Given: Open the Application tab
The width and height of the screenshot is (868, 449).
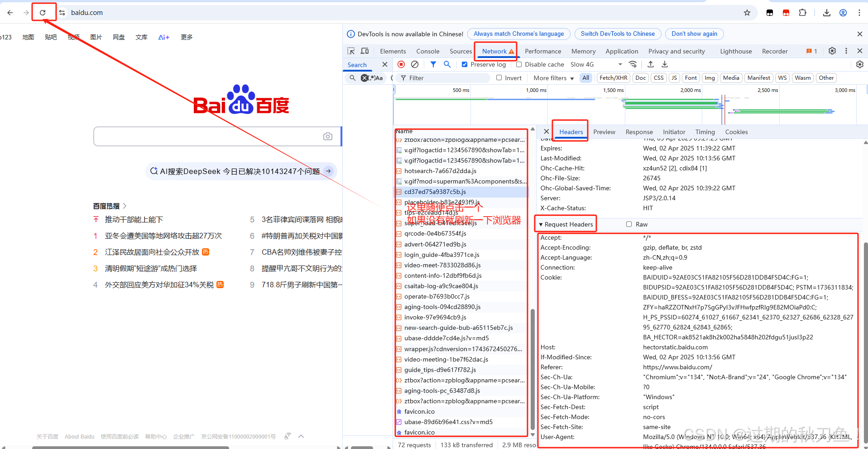Looking at the screenshot, I should [622, 51].
